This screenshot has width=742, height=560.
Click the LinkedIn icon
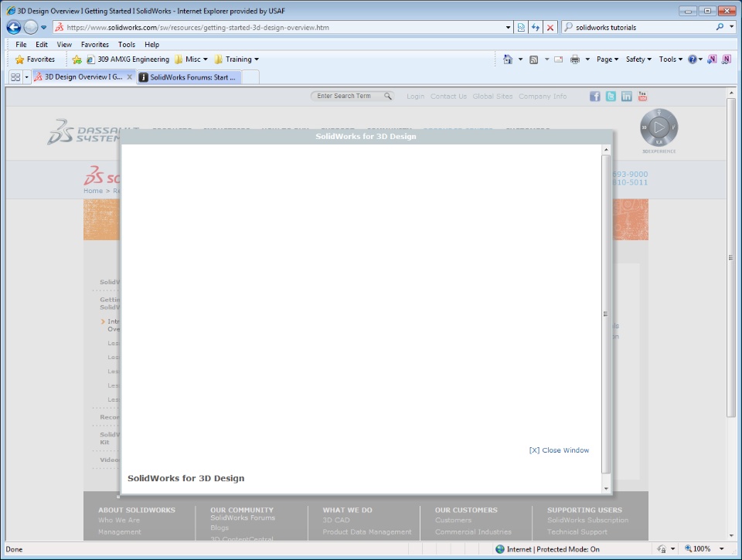click(x=627, y=97)
